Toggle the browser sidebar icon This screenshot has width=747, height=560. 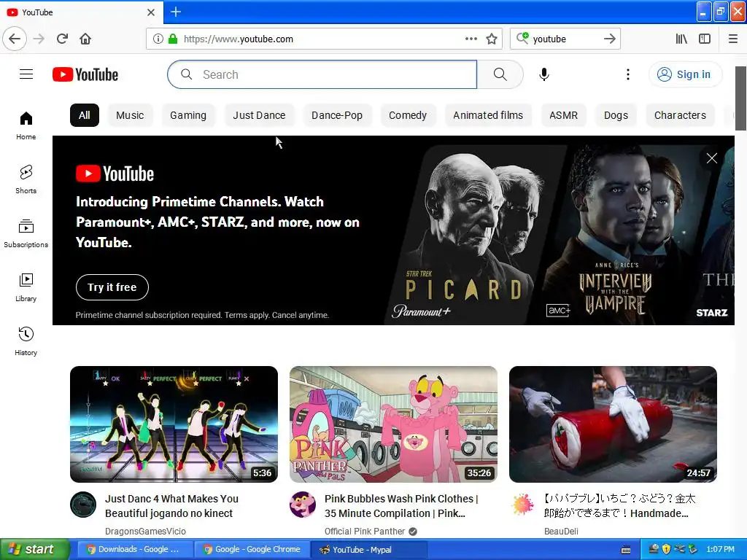coord(705,39)
